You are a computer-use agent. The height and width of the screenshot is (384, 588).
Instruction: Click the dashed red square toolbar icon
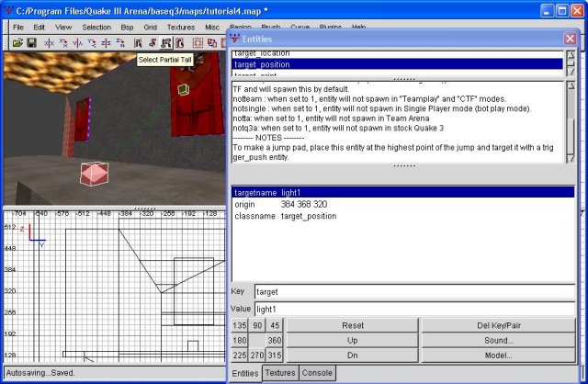(198, 43)
